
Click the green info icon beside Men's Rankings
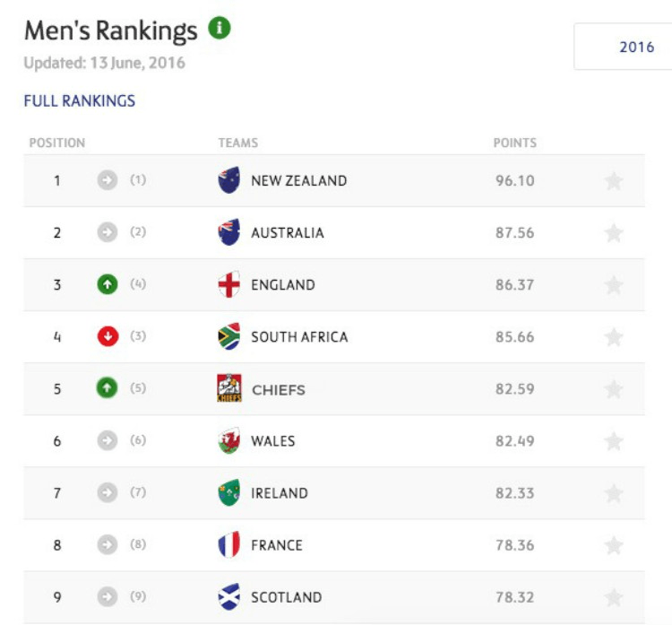(x=220, y=29)
